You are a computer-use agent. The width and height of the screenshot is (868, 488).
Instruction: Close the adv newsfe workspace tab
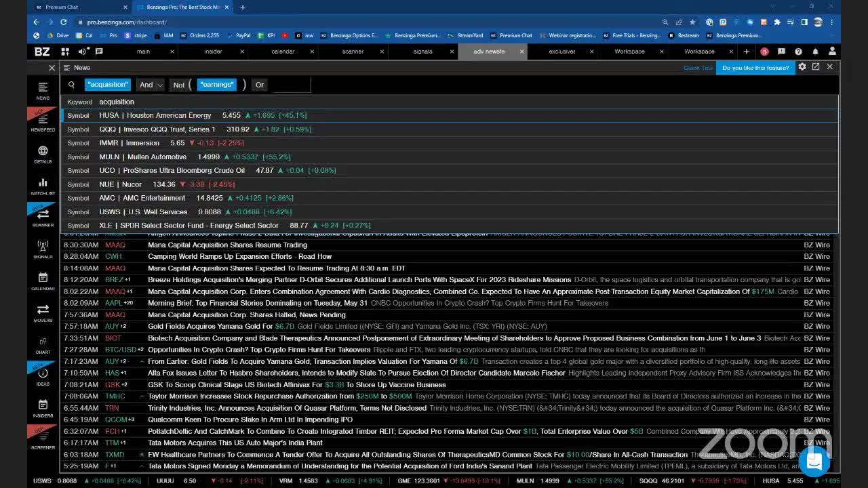(522, 52)
